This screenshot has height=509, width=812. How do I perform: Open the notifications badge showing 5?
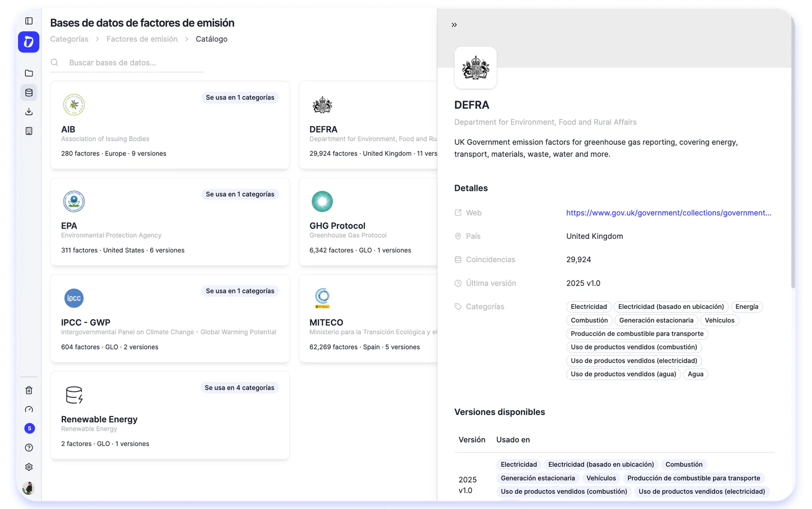(x=29, y=428)
